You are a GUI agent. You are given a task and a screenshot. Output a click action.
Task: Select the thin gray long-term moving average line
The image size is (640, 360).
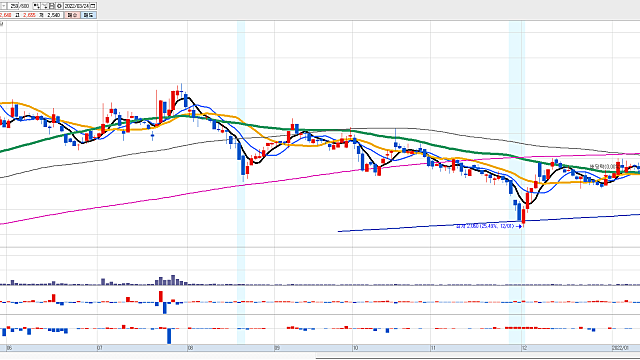pos(122,156)
